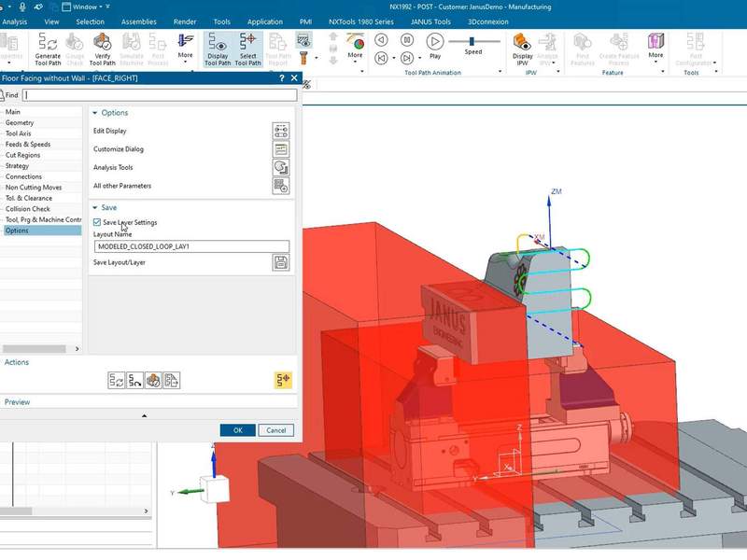The image size is (747, 560).
Task: Open the NXTools 1980 Series tab
Action: click(361, 21)
